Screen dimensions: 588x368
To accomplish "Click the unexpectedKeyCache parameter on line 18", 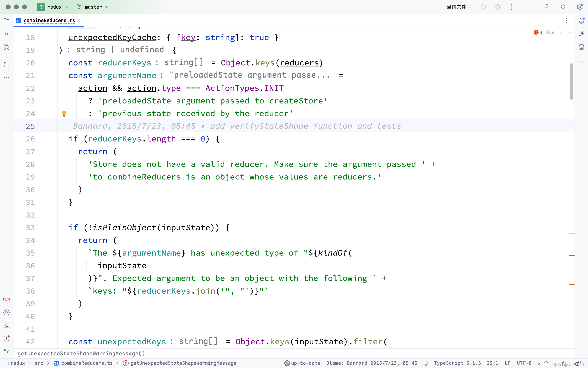I will [x=112, y=37].
